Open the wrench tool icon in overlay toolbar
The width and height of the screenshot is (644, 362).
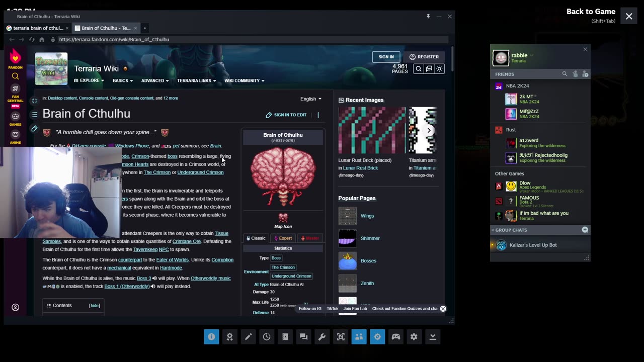coord(322,337)
